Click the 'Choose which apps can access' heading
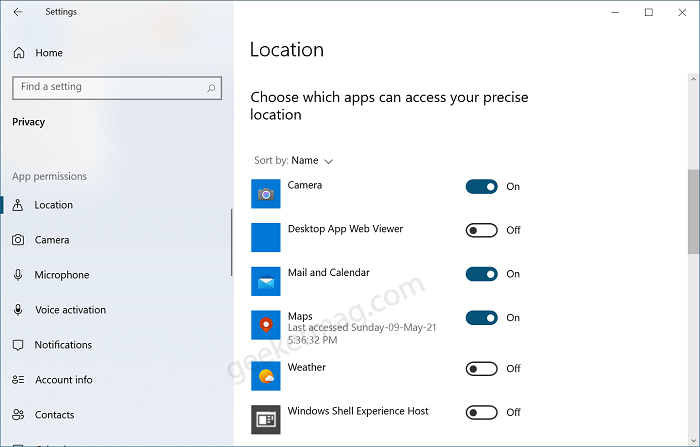 (389, 106)
